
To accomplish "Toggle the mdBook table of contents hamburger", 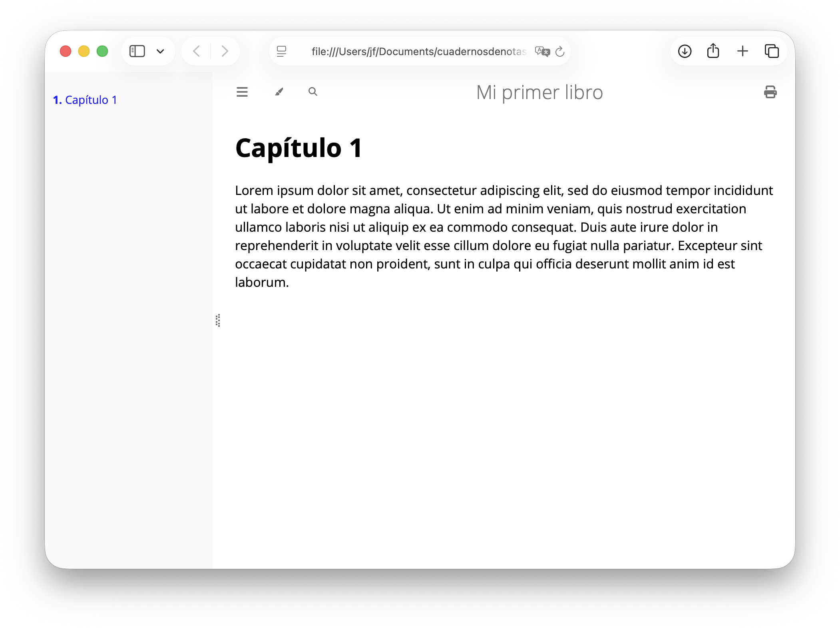I will 242,92.
